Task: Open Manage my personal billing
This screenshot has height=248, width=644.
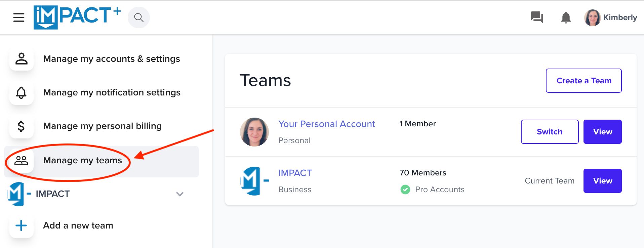Action: click(x=103, y=126)
